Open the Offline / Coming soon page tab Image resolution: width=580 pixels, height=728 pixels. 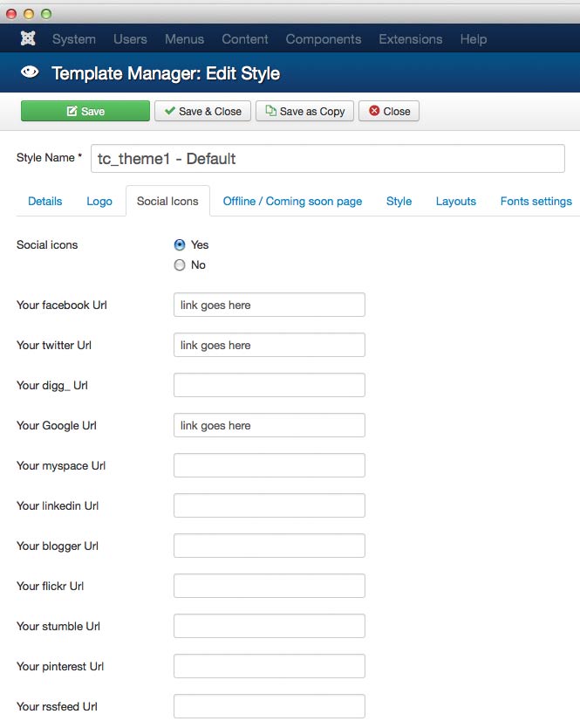pos(292,202)
